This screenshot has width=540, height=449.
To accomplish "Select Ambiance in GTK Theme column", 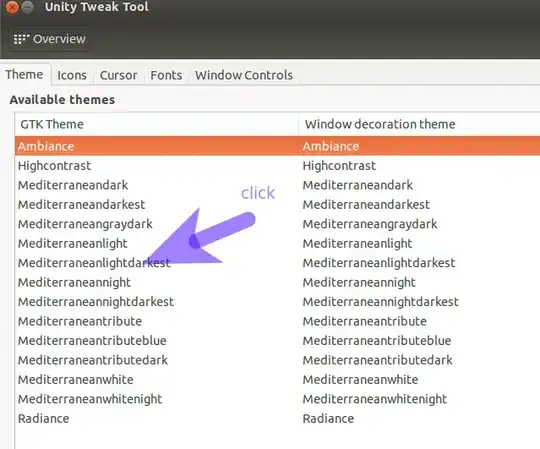I will pos(46,146).
